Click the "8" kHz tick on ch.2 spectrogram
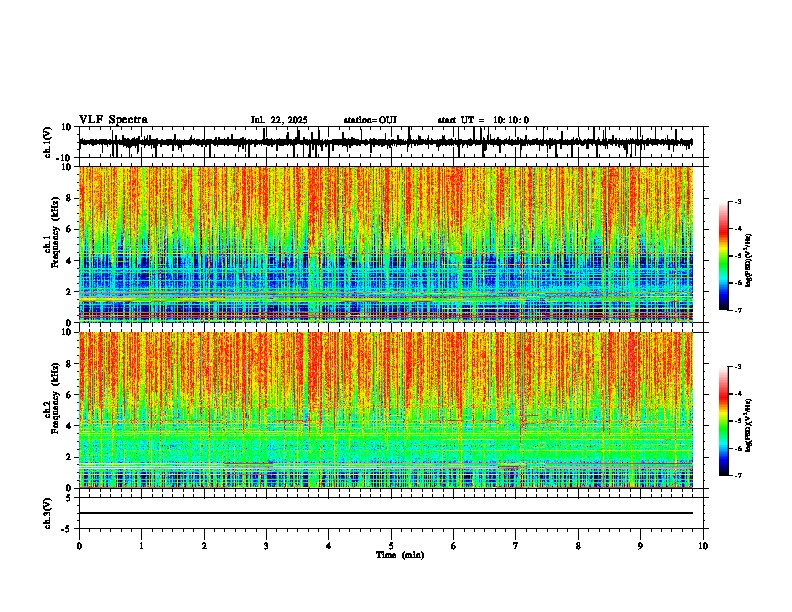This screenshot has width=792, height=612. tap(70, 364)
